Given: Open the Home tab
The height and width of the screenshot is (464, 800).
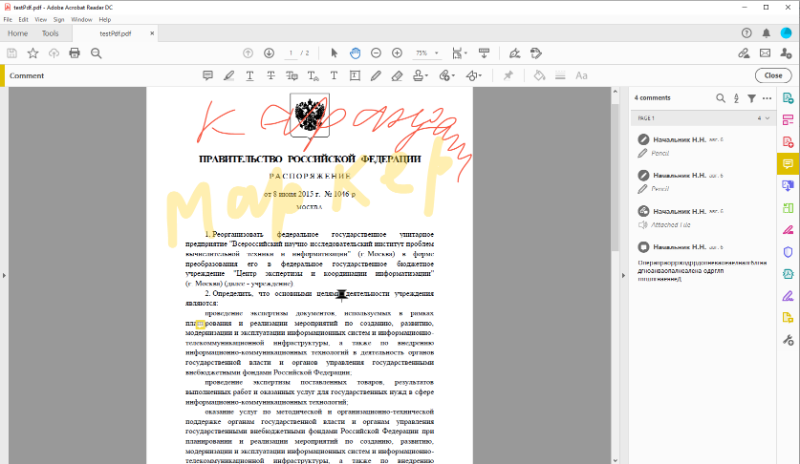Looking at the screenshot, I should tap(17, 33).
